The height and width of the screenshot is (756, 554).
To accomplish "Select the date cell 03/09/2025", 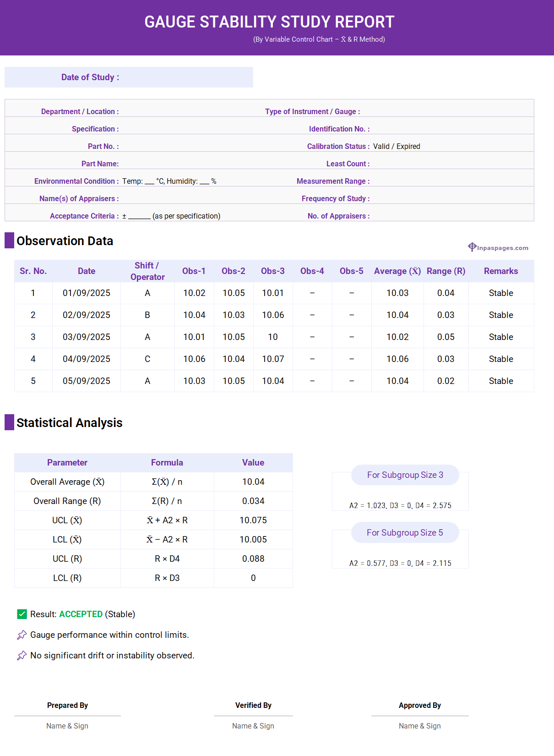I will pos(87,337).
